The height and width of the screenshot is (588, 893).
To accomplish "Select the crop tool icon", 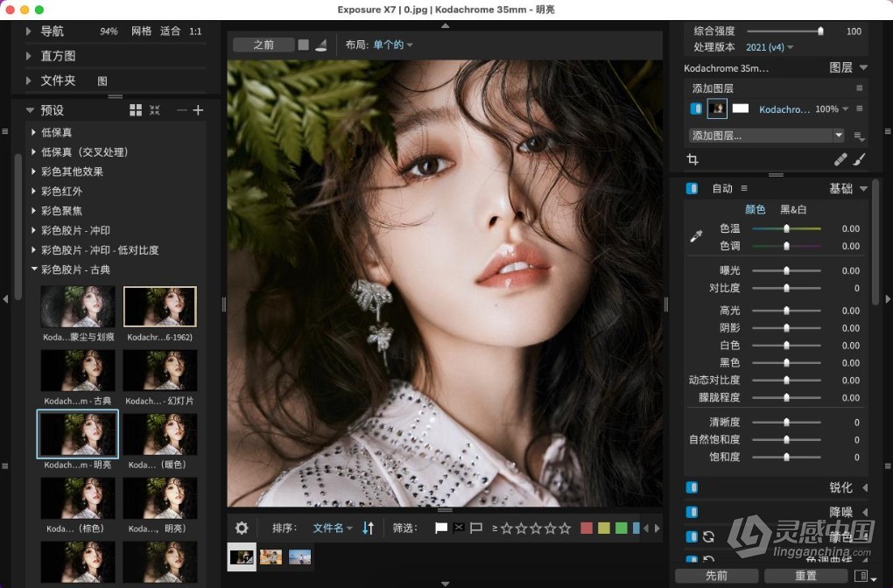I will (x=693, y=160).
